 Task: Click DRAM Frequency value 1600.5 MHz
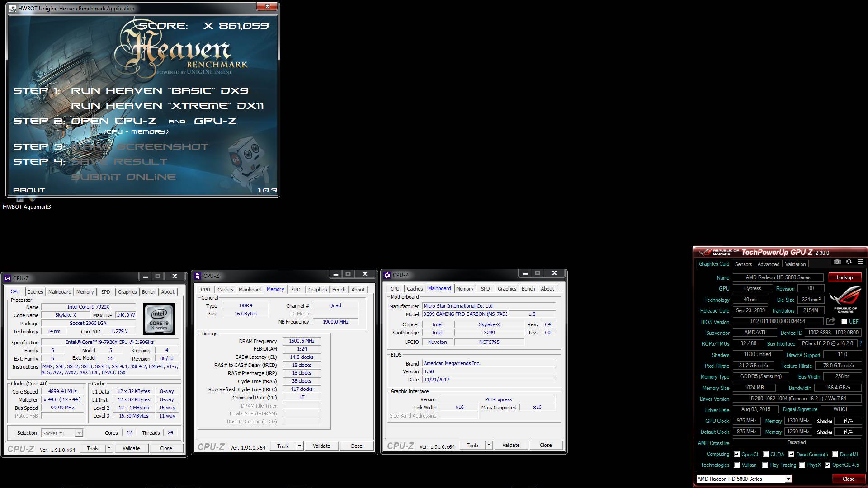point(302,341)
